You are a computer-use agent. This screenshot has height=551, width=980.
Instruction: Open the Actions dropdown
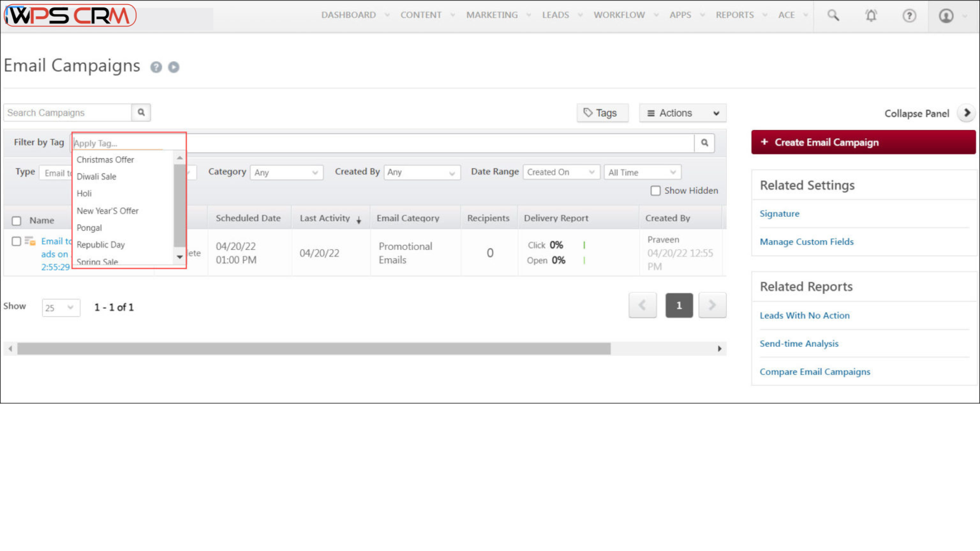[682, 113]
